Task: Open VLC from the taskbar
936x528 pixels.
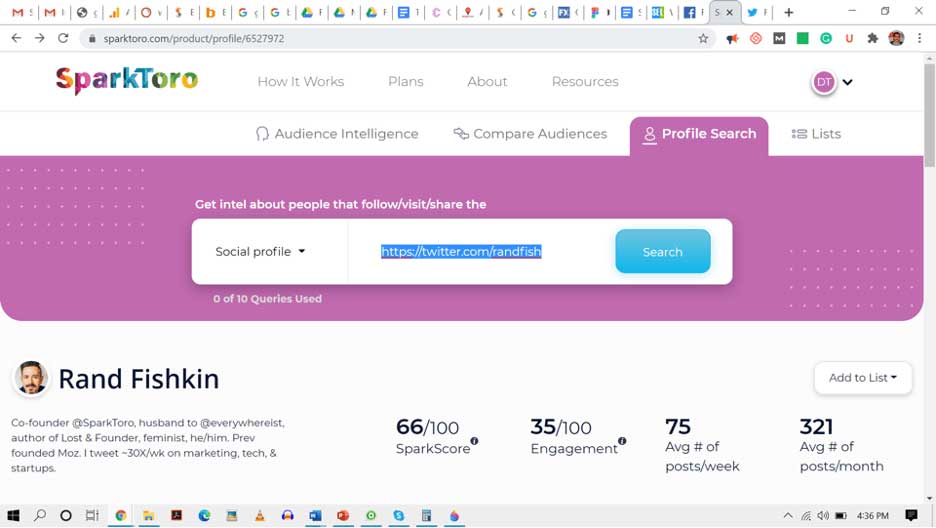Action: point(260,515)
